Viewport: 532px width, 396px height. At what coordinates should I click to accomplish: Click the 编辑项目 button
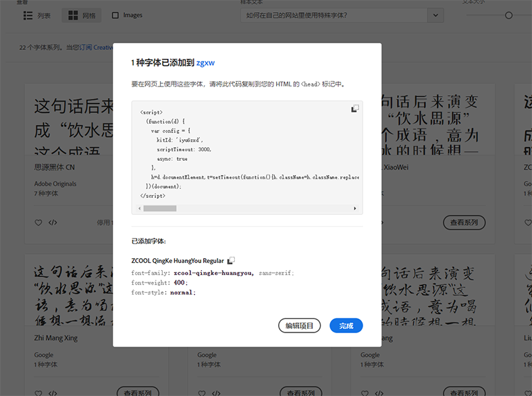[x=299, y=326]
